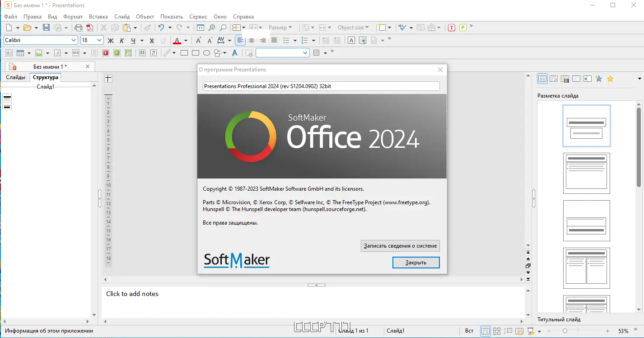644x338 pixels.
Task: Open the zoom magnifier tool
Action: tap(223, 27)
